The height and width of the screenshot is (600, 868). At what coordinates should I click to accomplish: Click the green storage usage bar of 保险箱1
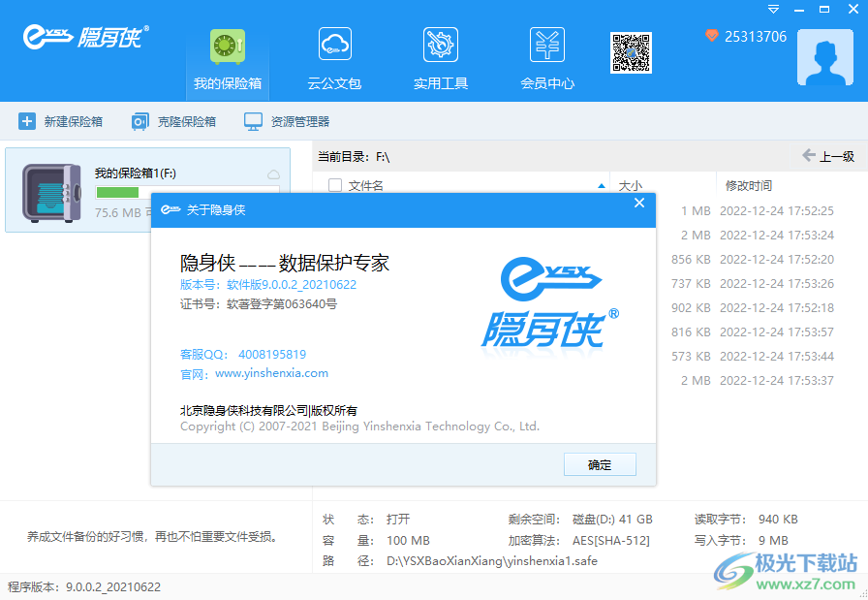click(x=116, y=193)
